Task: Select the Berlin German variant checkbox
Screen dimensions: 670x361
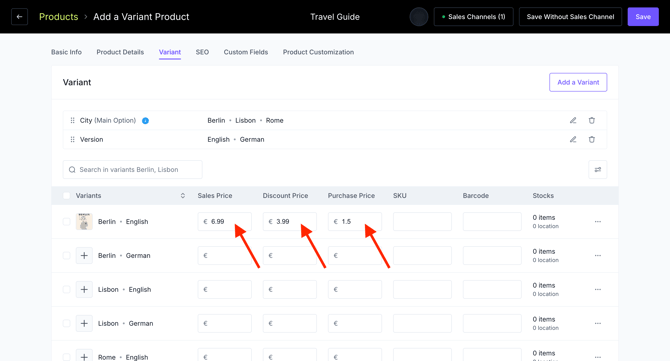Action: (67, 255)
